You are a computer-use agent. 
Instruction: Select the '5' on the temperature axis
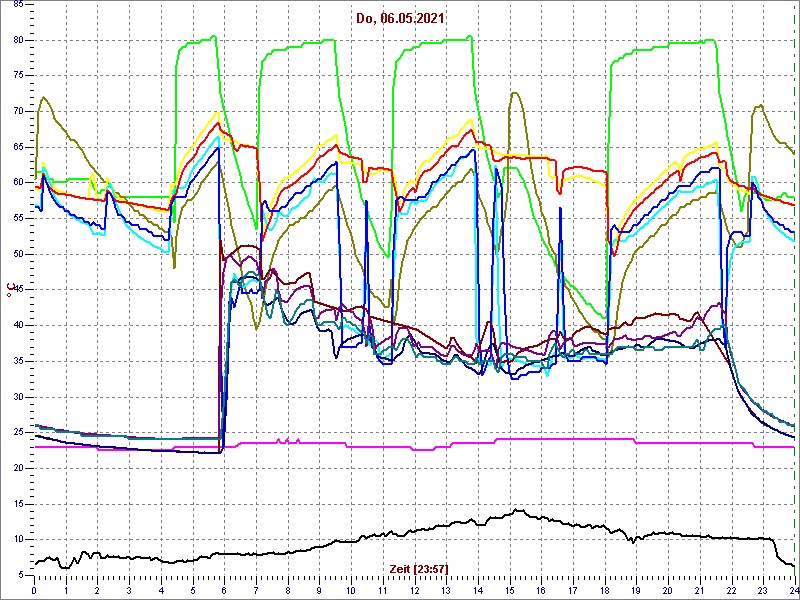click(20, 576)
